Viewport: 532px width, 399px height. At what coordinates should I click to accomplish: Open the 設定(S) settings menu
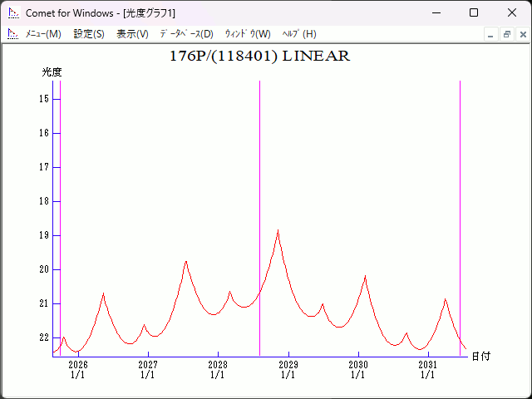pyautogui.click(x=89, y=34)
